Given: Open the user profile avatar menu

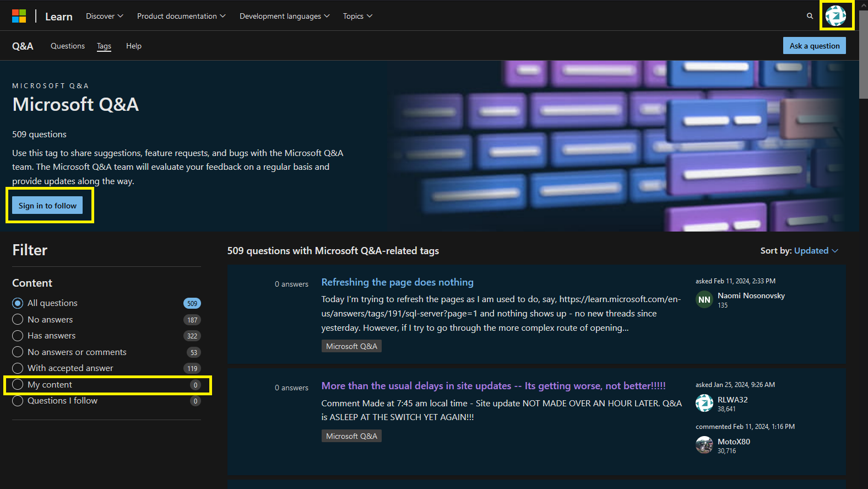Looking at the screenshot, I should (x=836, y=16).
